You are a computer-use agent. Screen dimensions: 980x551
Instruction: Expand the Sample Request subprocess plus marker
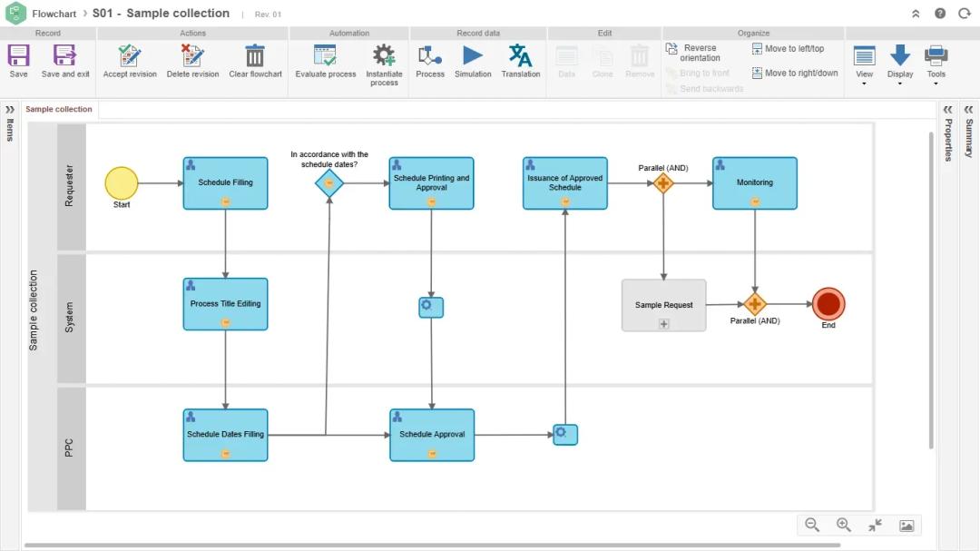coord(663,324)
